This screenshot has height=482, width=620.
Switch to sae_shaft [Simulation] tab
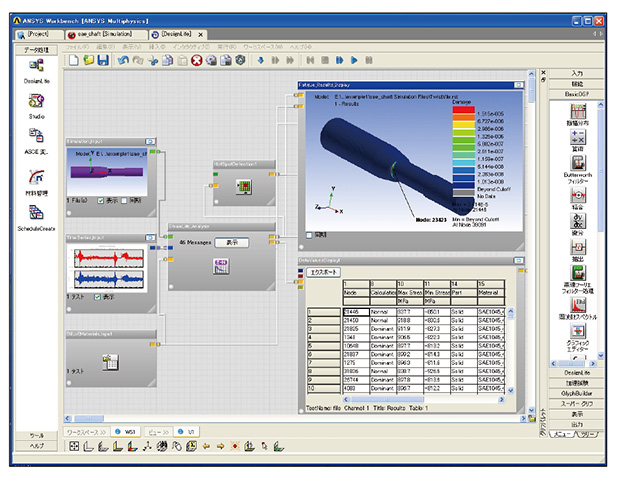click(105, 34)
